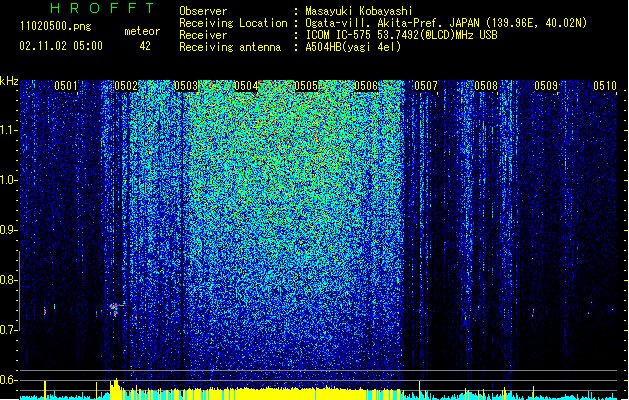Viewport: 629px width, 400px height.
Task: Click the 0.8 kHz axis label
Action: 8,280
